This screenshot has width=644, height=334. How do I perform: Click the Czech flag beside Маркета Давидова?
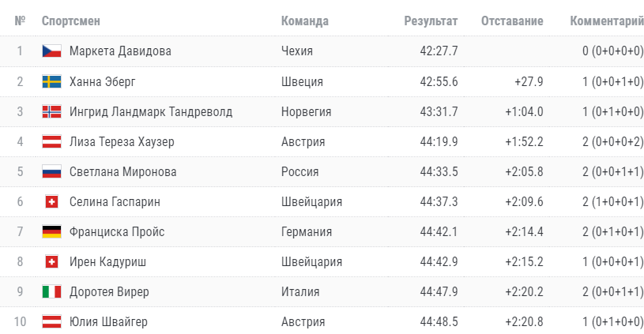coord(51,51)
